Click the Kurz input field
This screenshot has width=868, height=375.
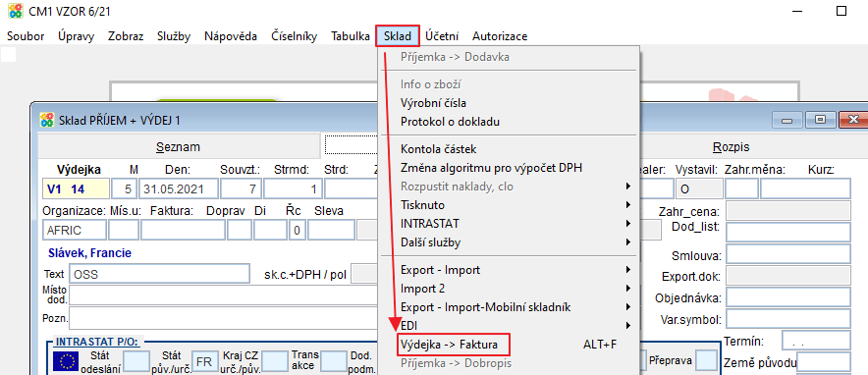[805, 189]
